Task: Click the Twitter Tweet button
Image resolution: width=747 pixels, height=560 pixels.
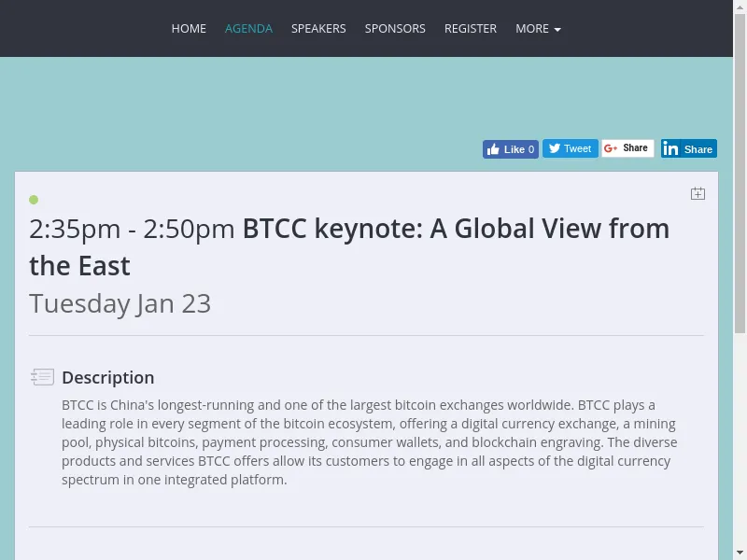Action: point(571,148)
